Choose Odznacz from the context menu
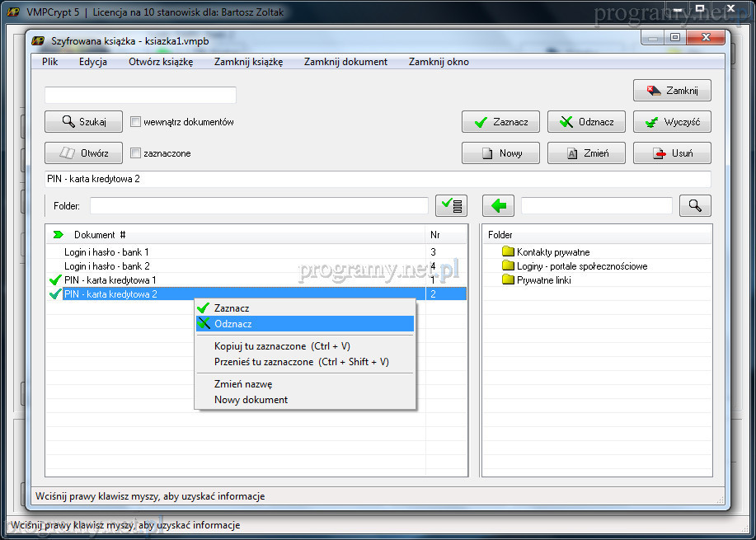 click(232, 324)
